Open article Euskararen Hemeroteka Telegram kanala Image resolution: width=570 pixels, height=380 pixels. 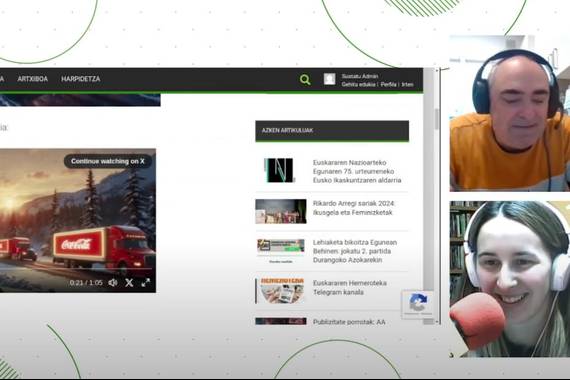coord(350,288)
